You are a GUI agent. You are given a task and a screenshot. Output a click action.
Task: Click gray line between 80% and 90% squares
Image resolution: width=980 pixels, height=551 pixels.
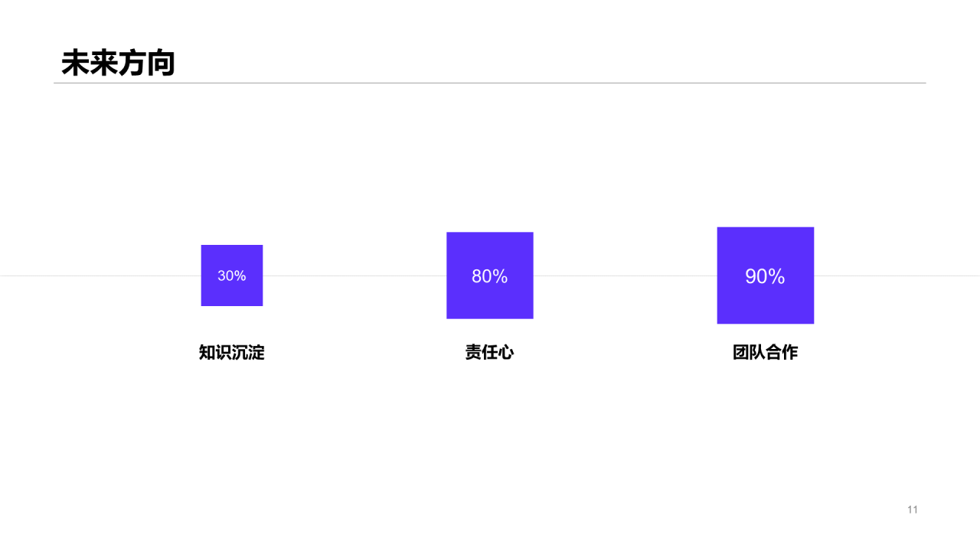click(625, 275)
